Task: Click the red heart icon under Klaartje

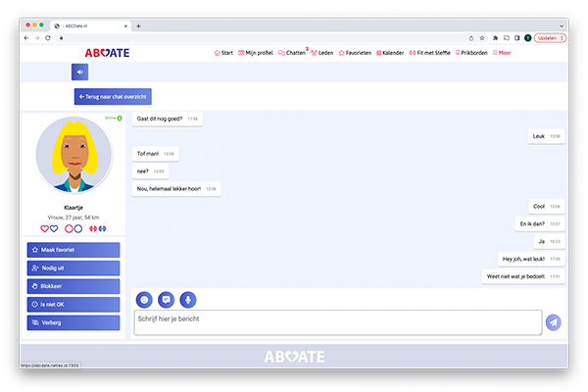Action: (x=45, y=228)
